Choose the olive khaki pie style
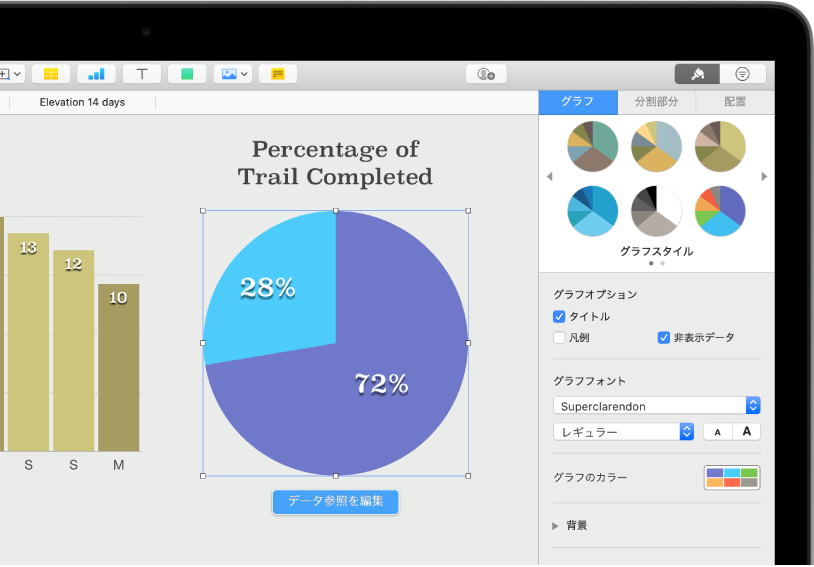 pyautogui.click(x=720, y=146)
